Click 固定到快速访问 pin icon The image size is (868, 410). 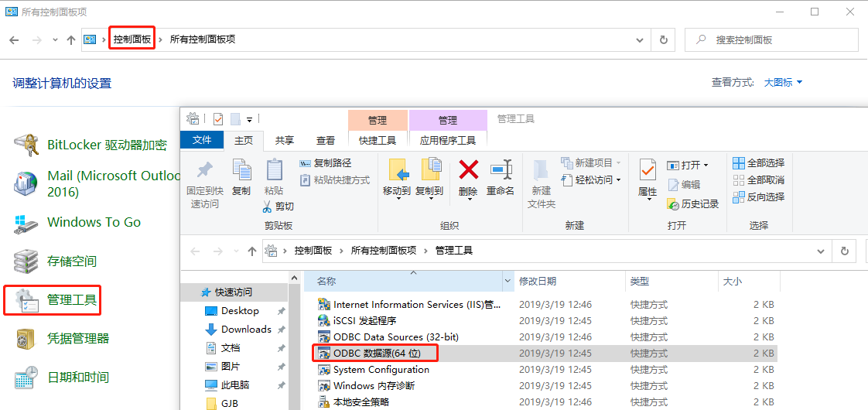pos(204,171)
